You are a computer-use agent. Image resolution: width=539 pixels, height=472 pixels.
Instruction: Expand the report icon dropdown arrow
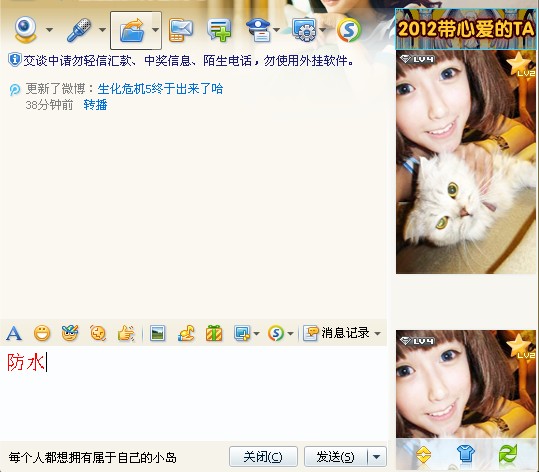click(x=277, y=30)
